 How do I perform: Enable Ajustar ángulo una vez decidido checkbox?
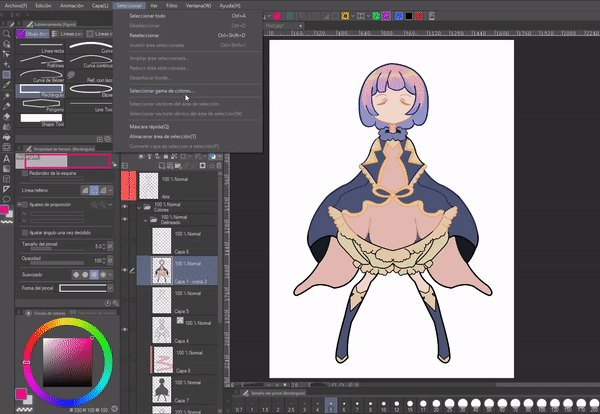coord(25,233)
